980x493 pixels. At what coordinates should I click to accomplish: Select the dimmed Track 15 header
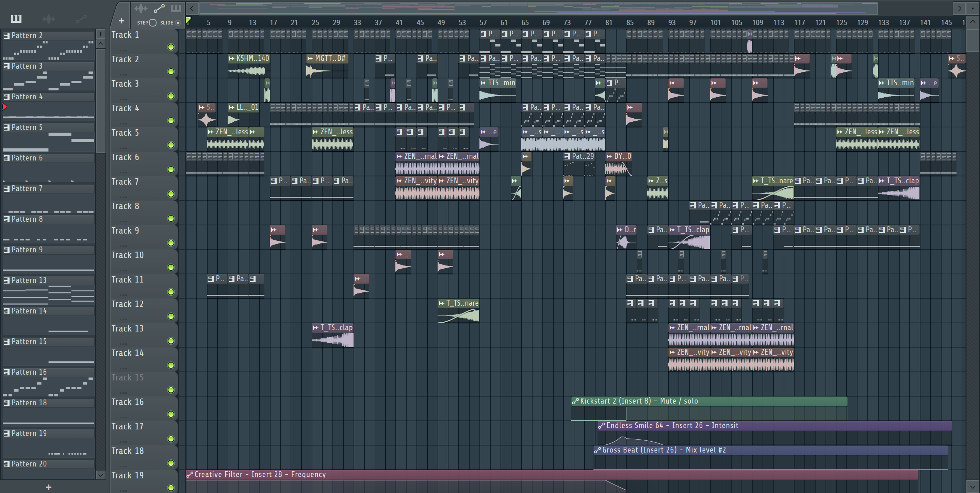pyautogui.click(x=144, y=384)
